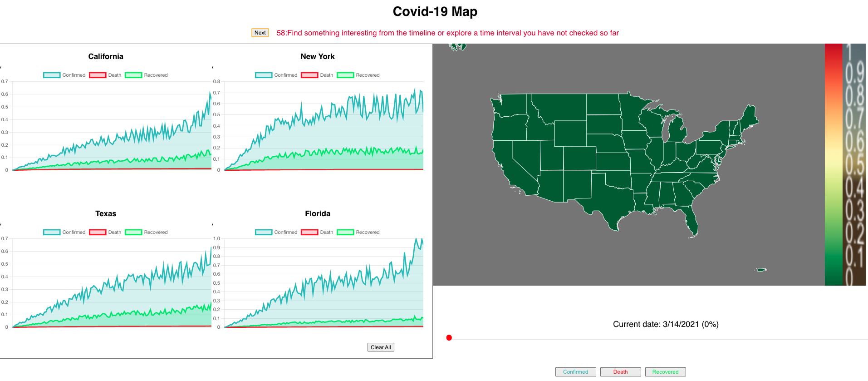868x381 pixels.
Task: Toggle Confirmed series in California chart legend
Action: [x=64, y=75]
